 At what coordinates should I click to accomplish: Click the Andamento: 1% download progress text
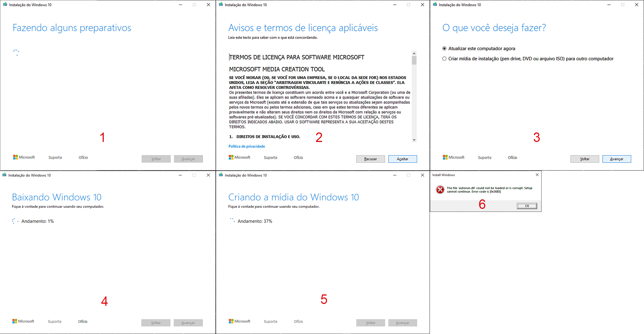(38, 221)
